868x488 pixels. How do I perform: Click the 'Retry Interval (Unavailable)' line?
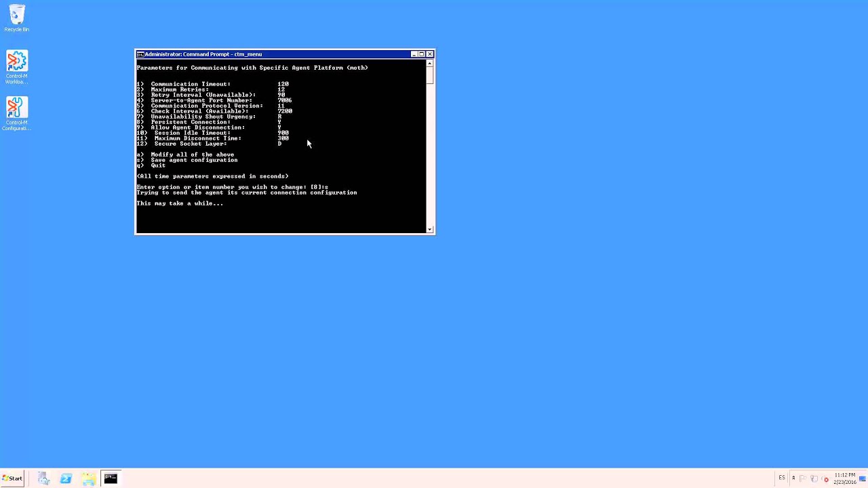coord(210,95)
